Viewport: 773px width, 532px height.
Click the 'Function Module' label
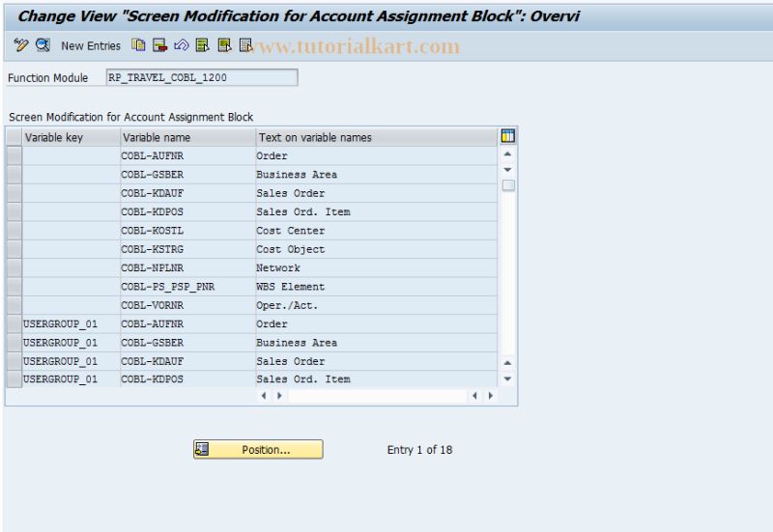point(47,78)
